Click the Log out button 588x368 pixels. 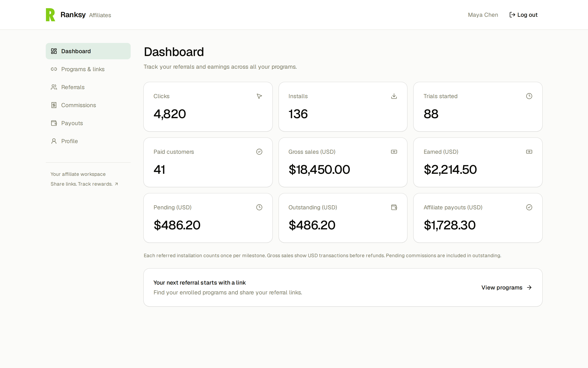[523, 15]
